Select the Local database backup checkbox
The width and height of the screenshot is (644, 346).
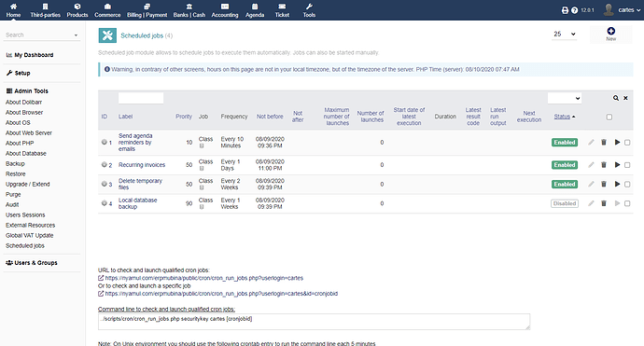[x=627, y=203]
